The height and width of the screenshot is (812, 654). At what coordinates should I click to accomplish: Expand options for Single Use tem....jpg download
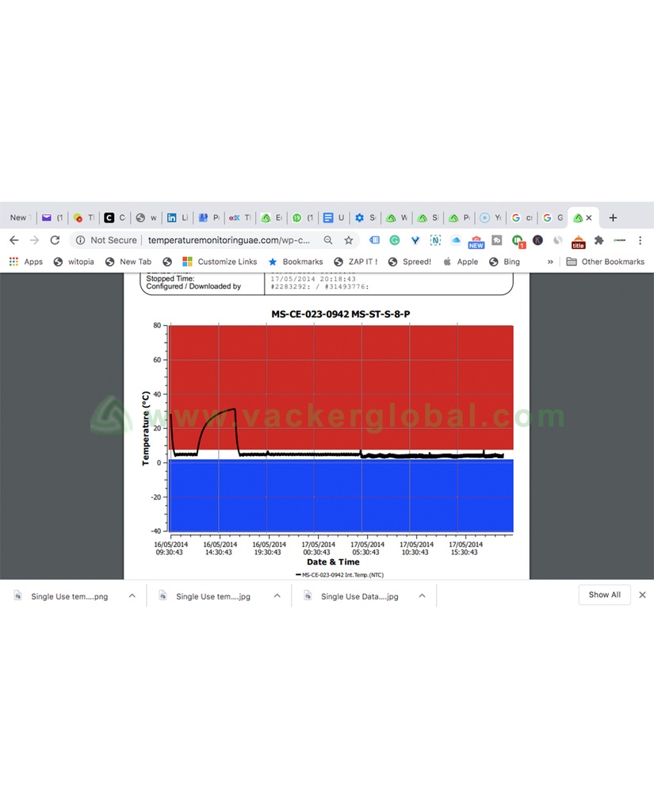pos(277,596)
